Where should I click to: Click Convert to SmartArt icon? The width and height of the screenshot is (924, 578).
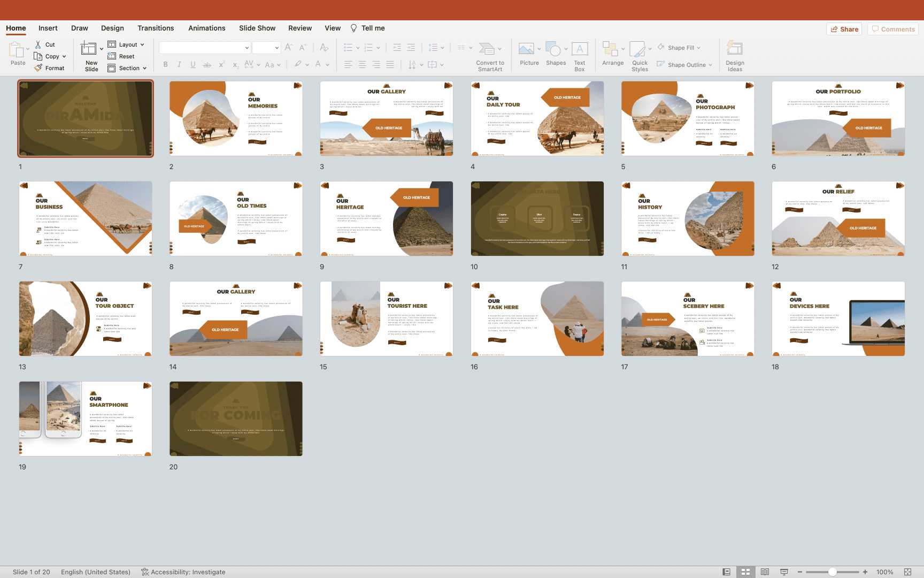[x=487, y=50]
